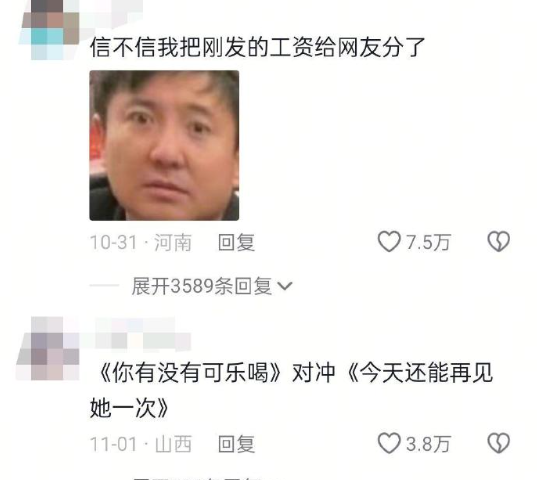Like the 河南 comment via heart icon

tap(389, 242)
